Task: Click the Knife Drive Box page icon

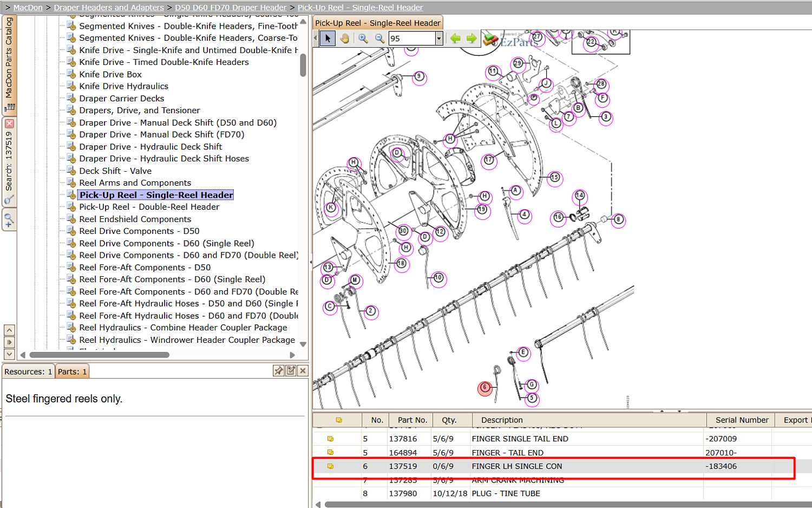Action: pyautogui.click(x=71, y=74)
